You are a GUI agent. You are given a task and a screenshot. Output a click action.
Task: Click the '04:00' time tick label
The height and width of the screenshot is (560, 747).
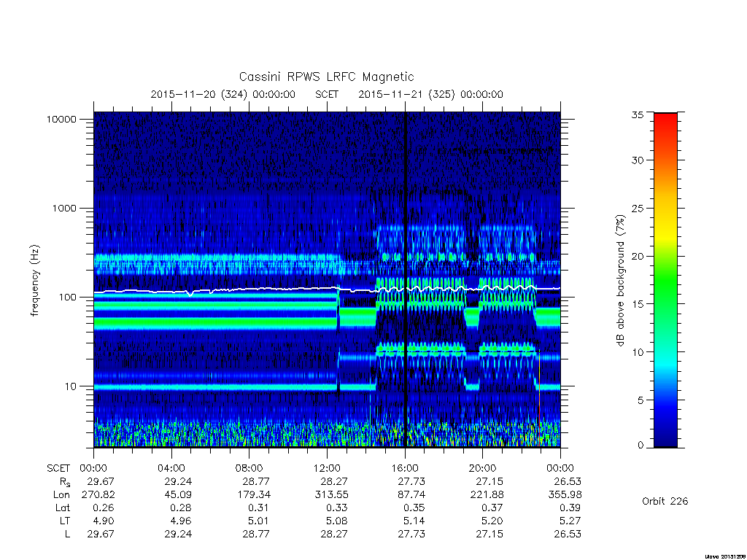(x=171, y=468)
